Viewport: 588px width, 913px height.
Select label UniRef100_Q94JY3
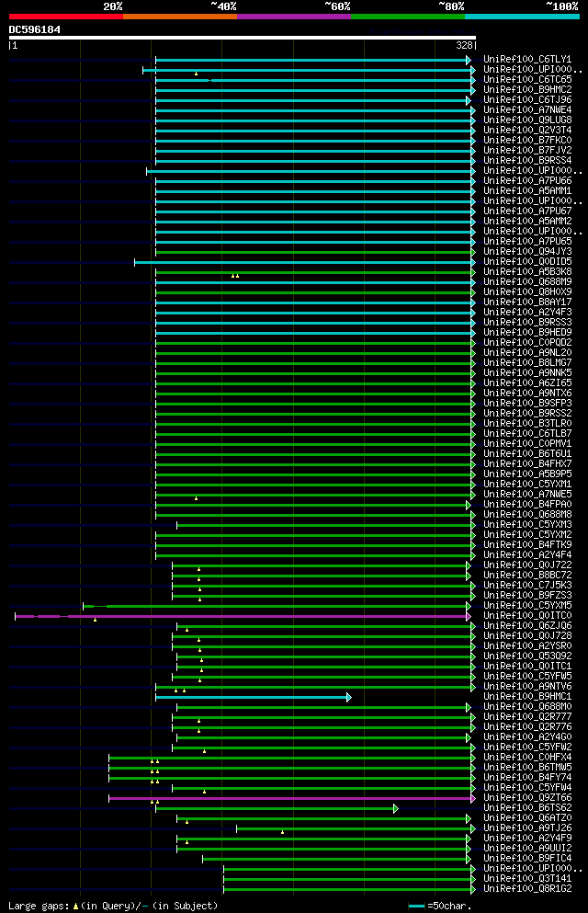pyautogui.click(x=527, y=252)
